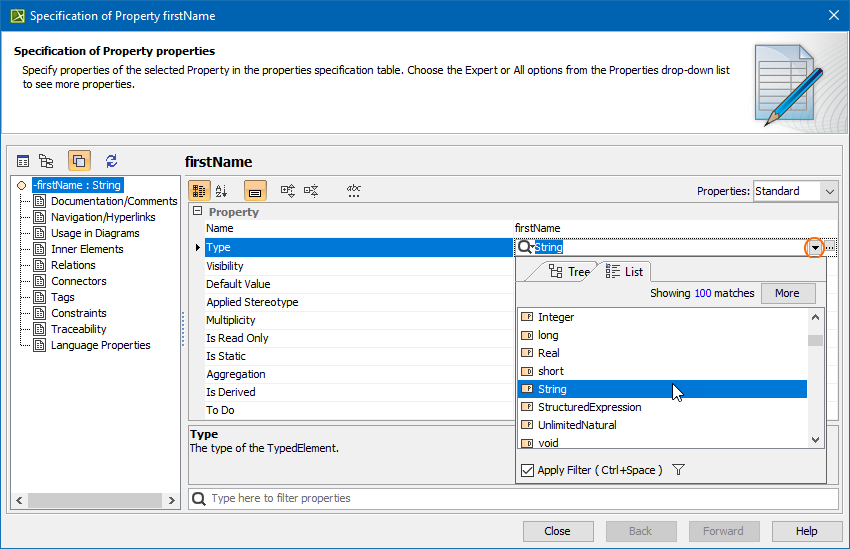Switch to the Tree tab
Image resolution: width=850 pixels, height=549 pixels.
click(x=569, y=272)
